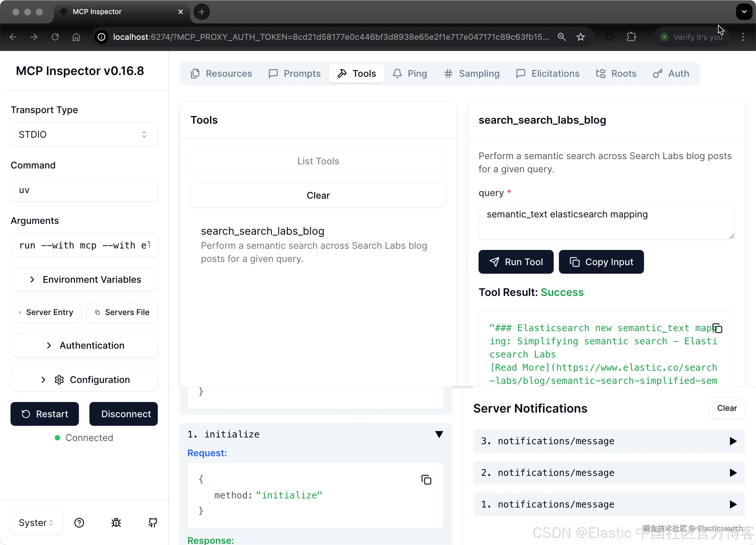Click the Disconnect button

[123, 414]
